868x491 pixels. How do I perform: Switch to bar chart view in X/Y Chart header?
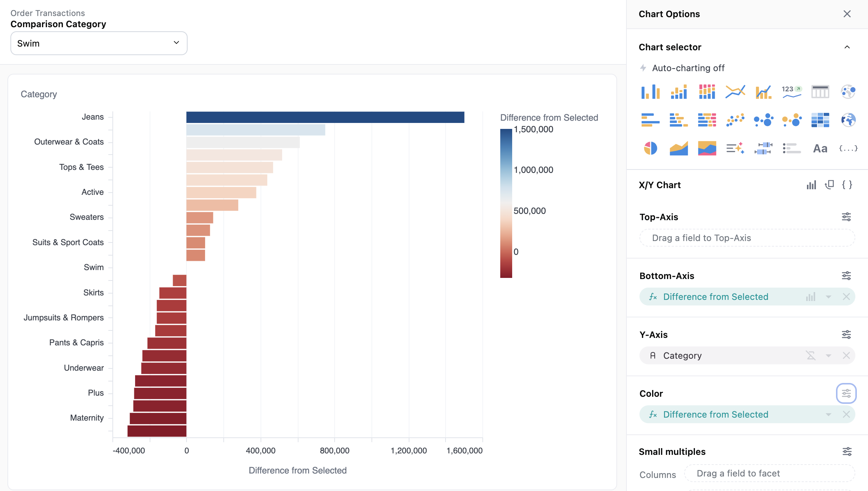[x=811, y=185]
